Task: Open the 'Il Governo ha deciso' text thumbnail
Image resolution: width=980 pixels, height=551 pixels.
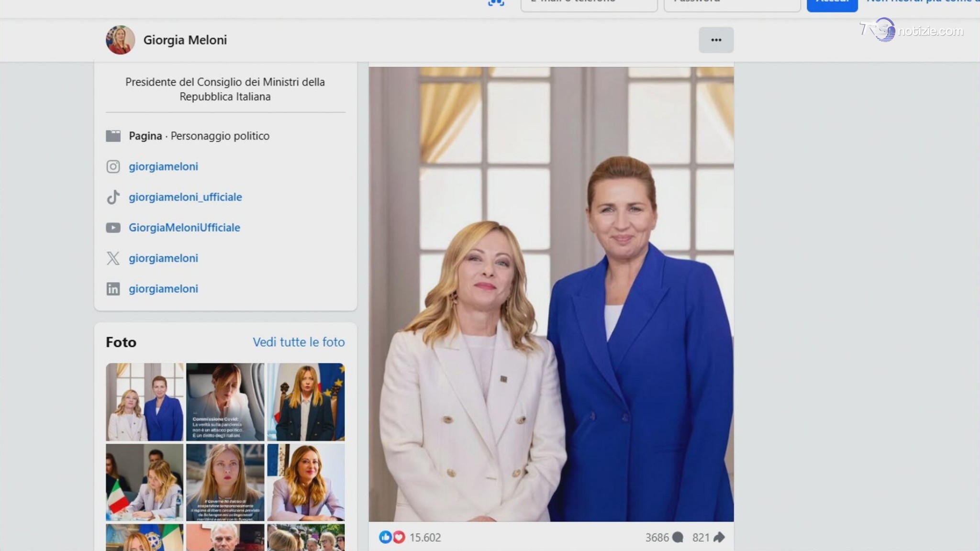Action: 225,482
